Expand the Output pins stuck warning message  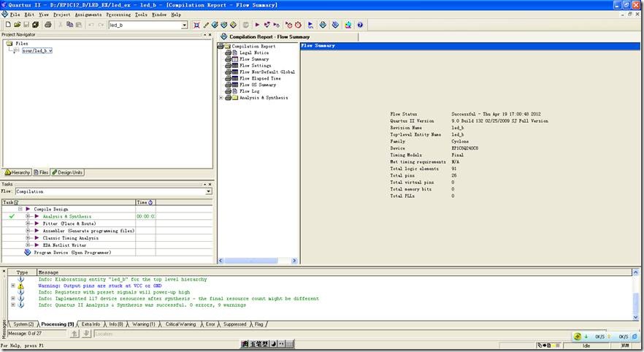tap(13, 286)
